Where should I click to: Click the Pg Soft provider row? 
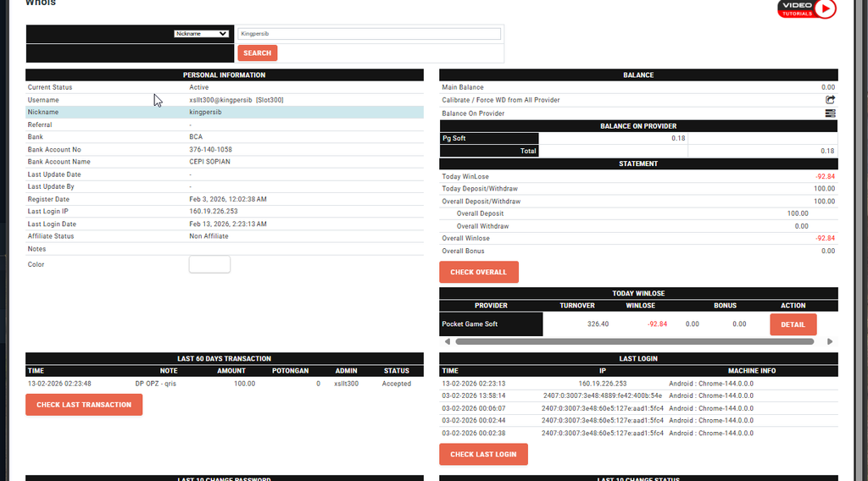tap(638, 138)
